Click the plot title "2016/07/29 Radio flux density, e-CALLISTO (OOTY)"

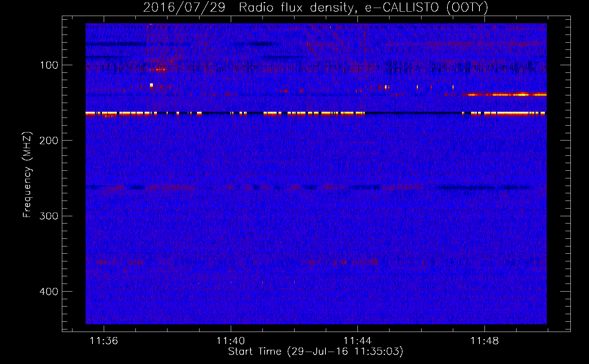point(316,7)
